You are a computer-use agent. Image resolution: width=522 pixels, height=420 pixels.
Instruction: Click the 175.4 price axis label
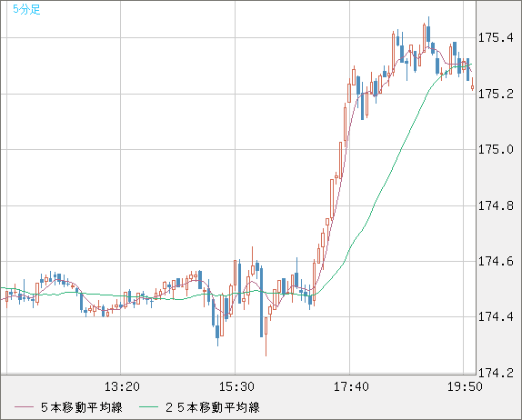click(x=496, y=37)
